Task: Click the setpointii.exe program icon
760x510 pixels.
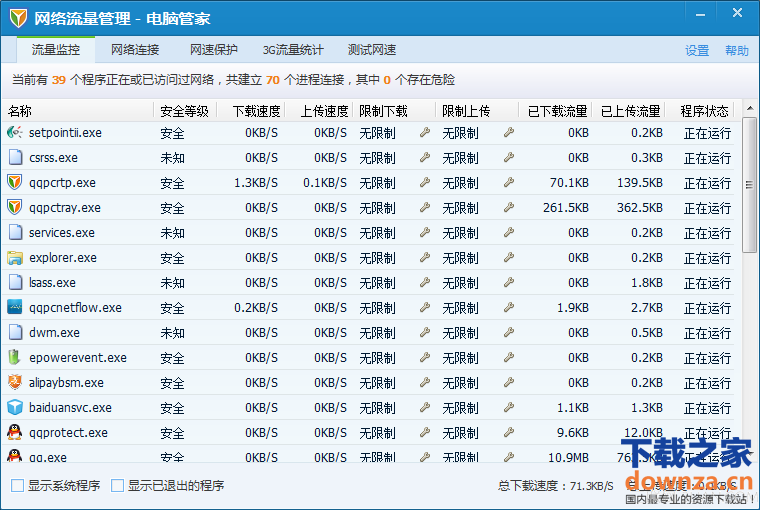Action: point(15,132)
